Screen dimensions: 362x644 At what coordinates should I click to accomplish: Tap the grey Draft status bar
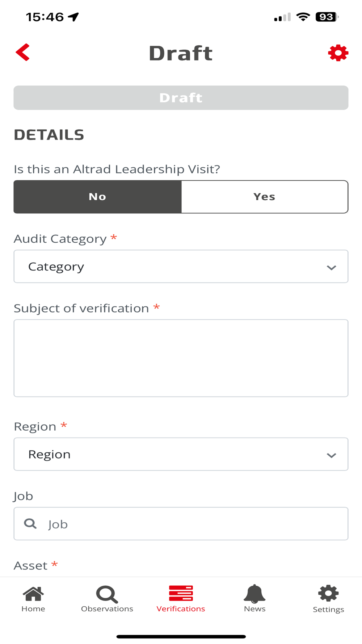181,98
